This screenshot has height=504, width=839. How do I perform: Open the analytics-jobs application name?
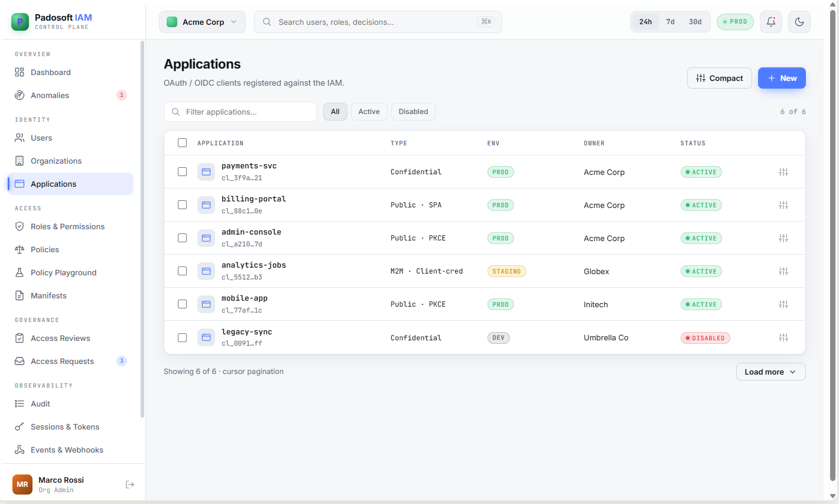click(x=254, y=265)
